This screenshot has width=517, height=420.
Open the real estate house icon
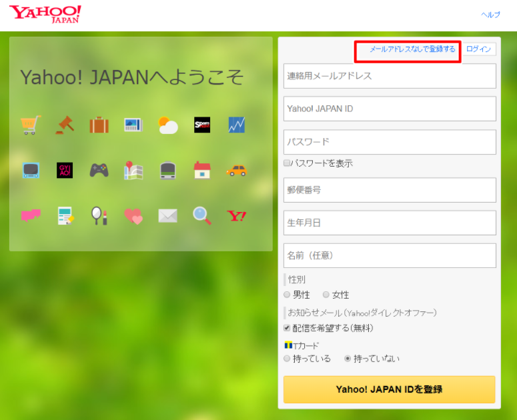(x=202, y=170)
